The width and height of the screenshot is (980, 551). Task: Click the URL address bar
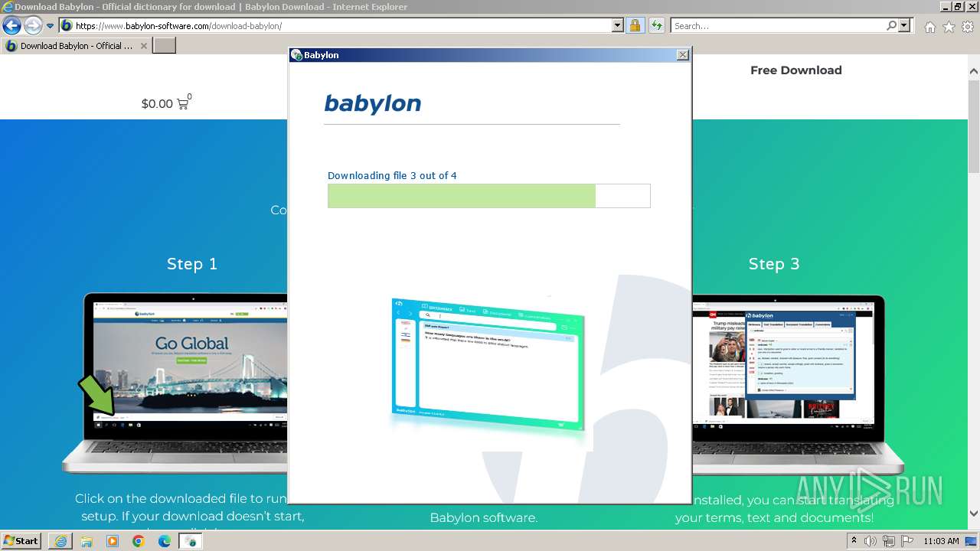(335, 25)
